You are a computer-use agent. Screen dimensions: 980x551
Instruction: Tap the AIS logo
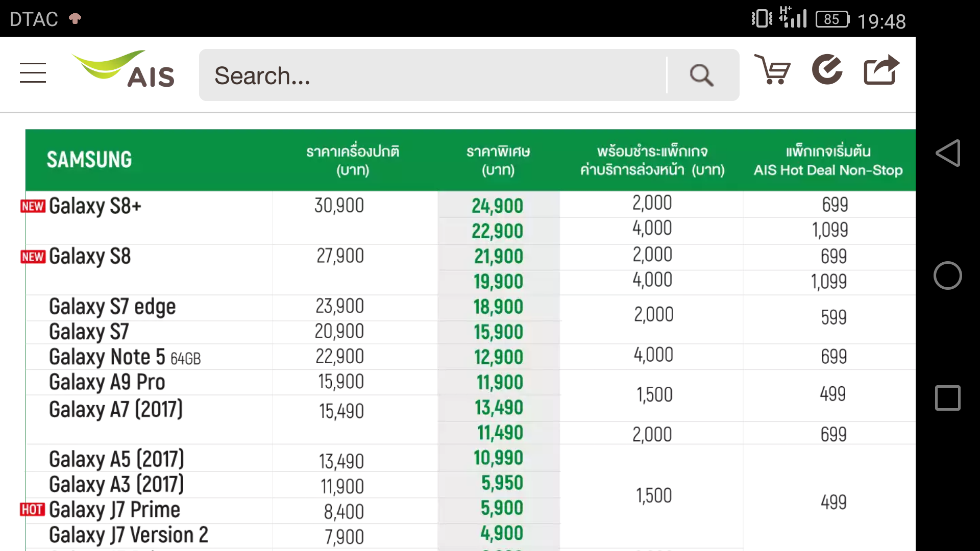pos(124,69)
